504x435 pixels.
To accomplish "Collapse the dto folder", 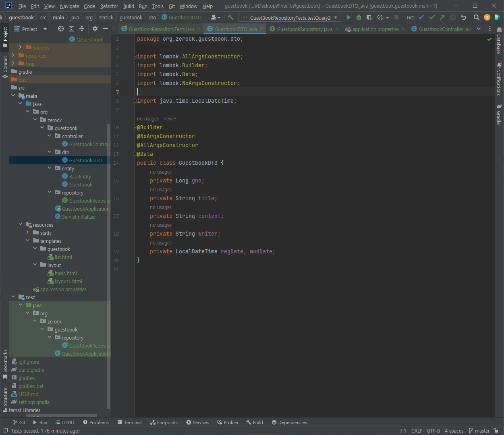I will (50, 152).
